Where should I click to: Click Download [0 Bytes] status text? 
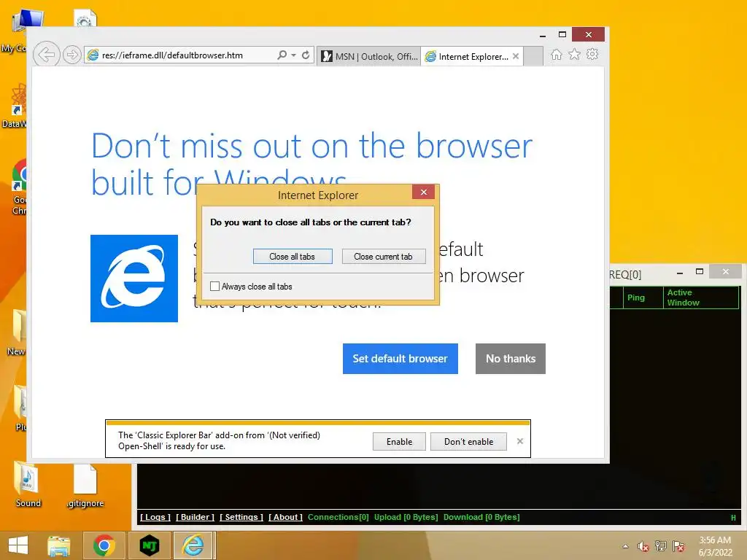pyautogui.click(x=481, y=517)
